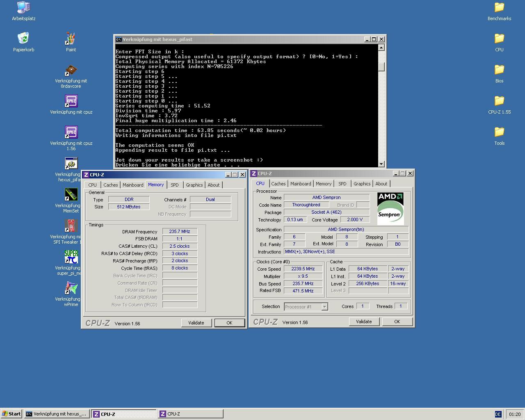Open SPD tab in left CPU-Z window

pyautogui.click(x=175, y=185)
